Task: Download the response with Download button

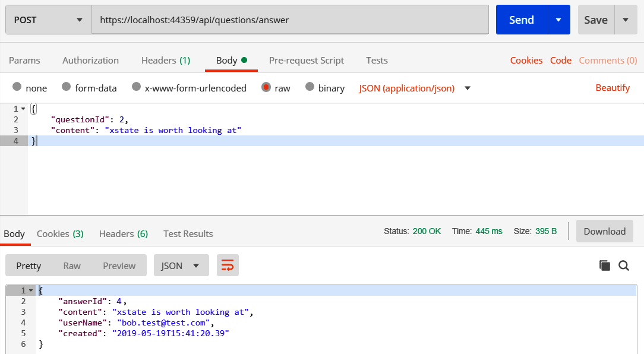Action: coord(604,231)
